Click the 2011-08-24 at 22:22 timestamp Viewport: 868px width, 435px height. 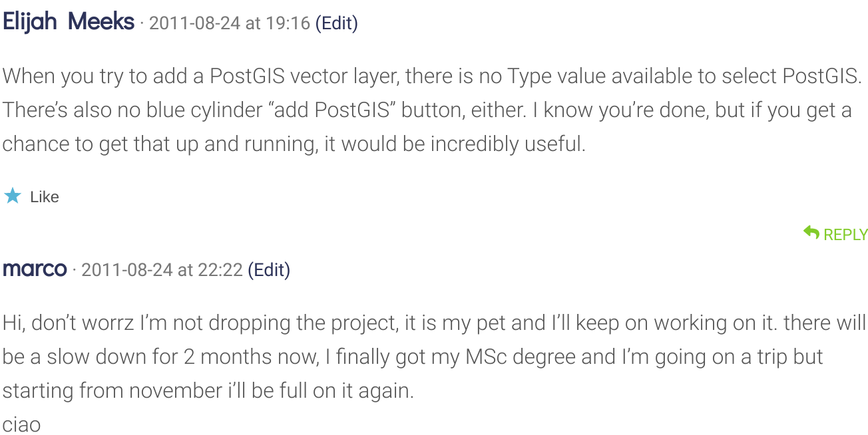[x=162, y=270]
